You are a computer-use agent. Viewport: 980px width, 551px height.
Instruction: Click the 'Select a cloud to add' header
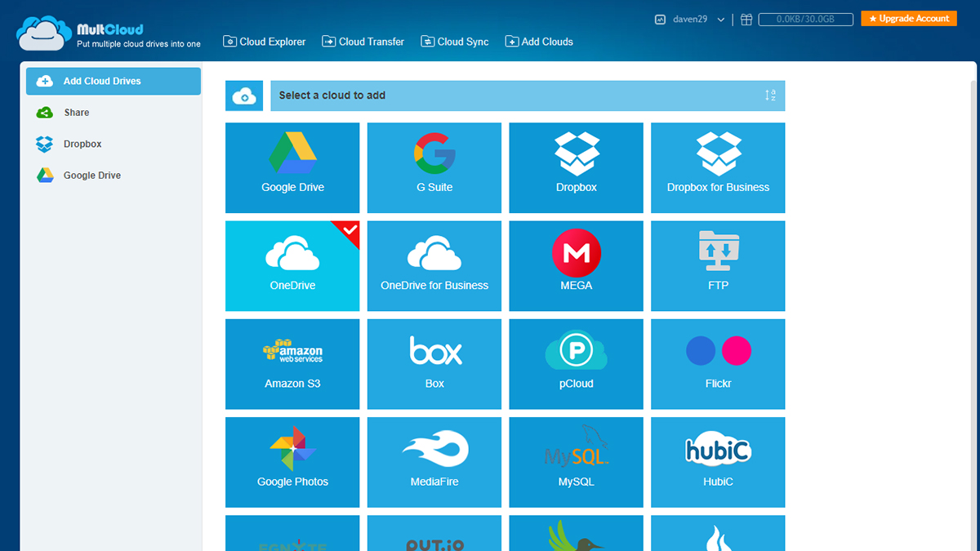tap(528, 96)
